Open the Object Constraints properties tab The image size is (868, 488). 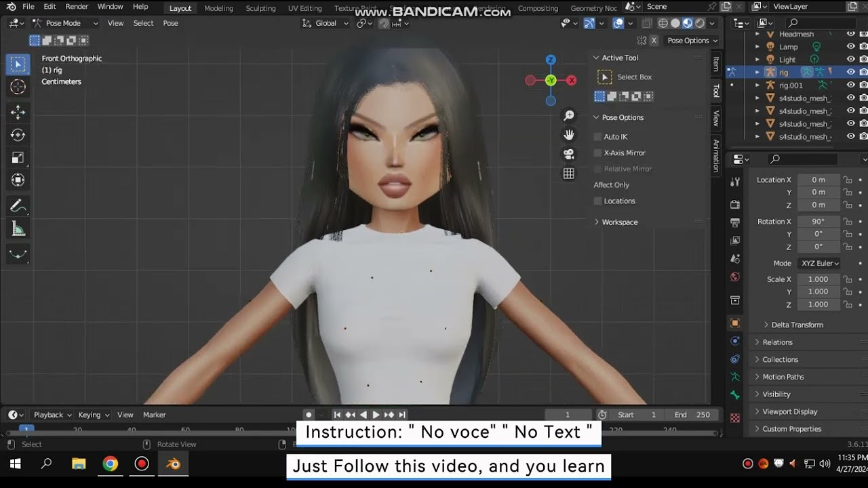pos(735,359)
